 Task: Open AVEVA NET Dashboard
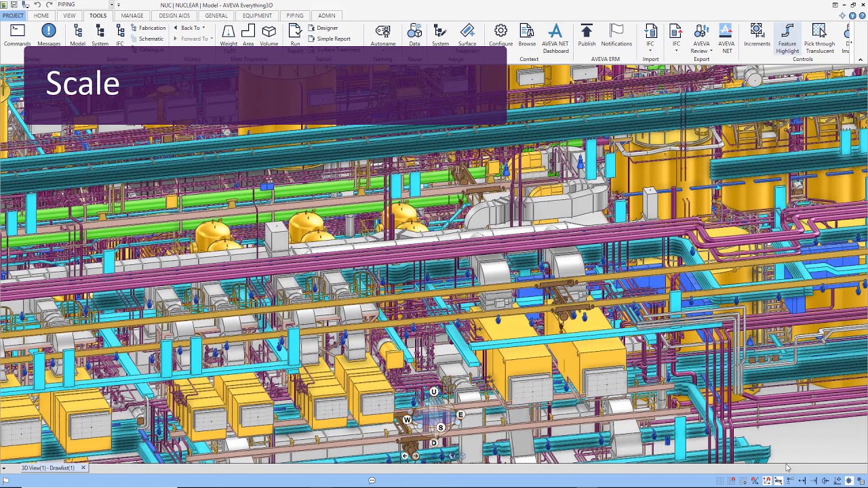[555, 39]
